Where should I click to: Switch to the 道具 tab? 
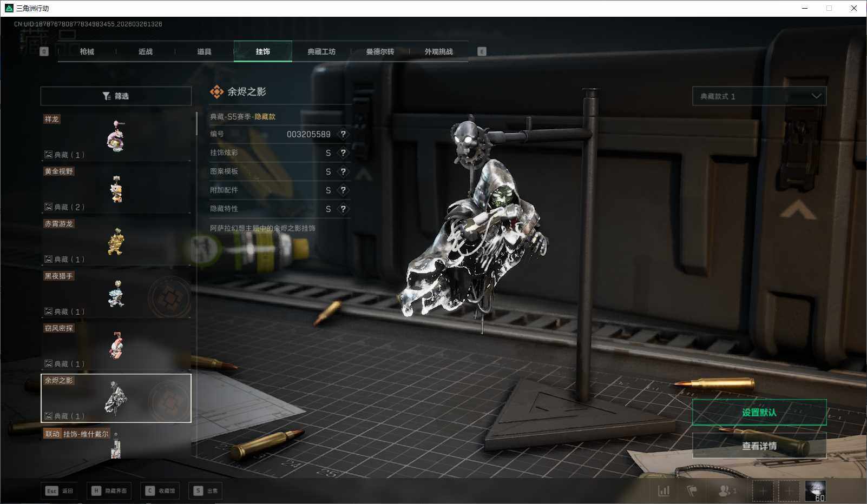(x=204, y=51)
